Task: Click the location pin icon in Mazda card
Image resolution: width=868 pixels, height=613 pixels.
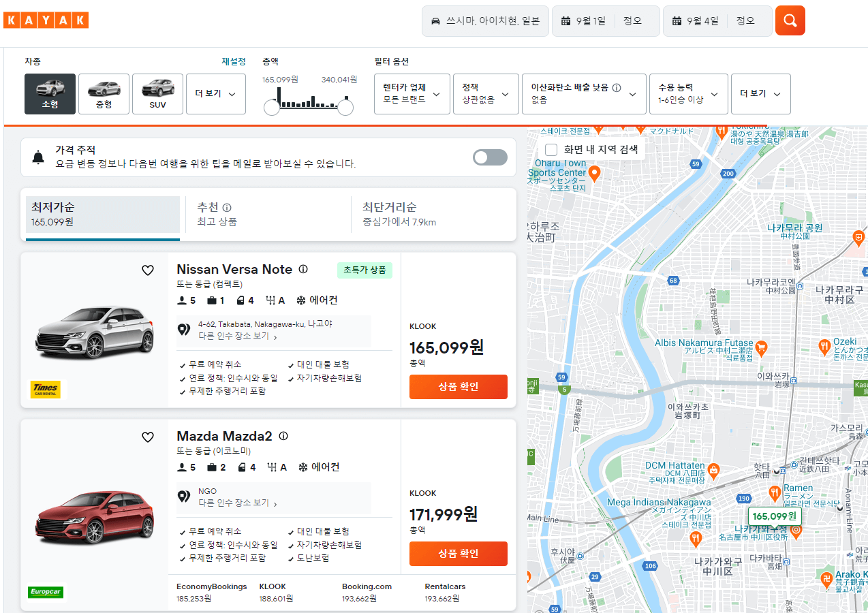Action: (184, 497)
